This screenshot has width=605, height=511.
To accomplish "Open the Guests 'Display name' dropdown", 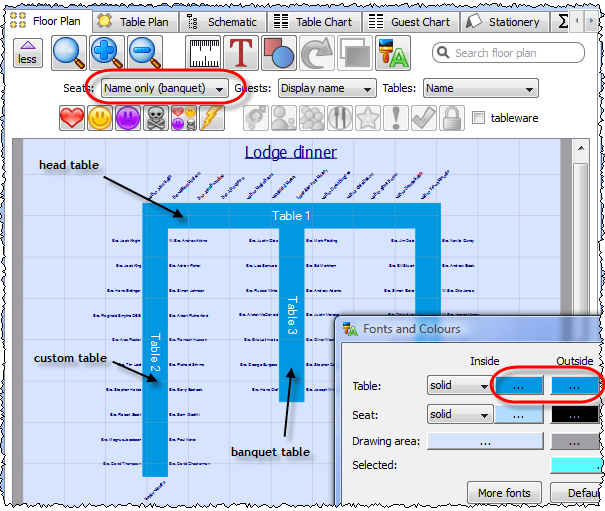I will click(x=327, y=88).
